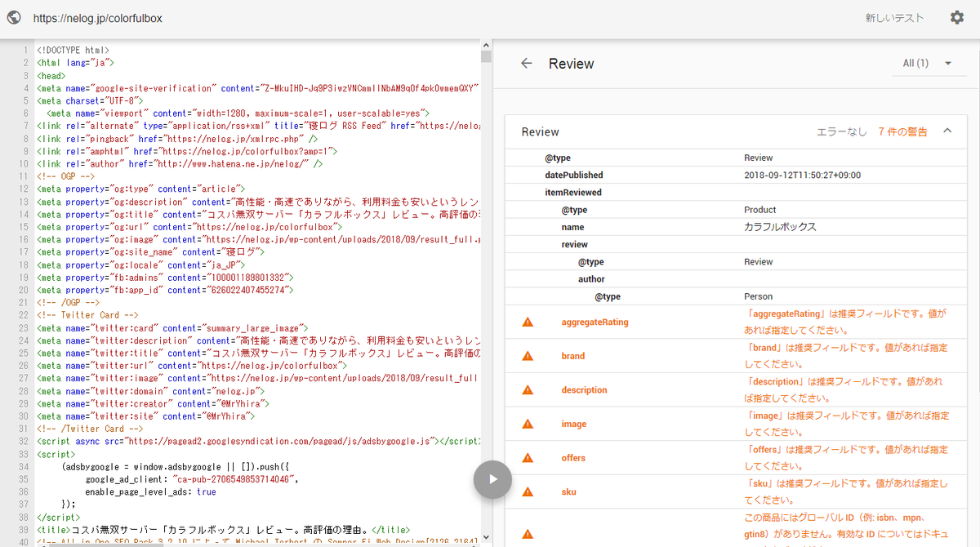The width and height of the screenshot is (980, 547).
Task: Click the google-site-verification meta line
Action: coord(257,88)
